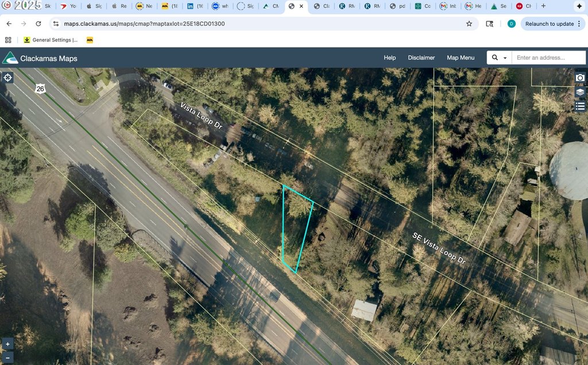Screen dimensions: 588x365
Task: Click the locate-me crosshair map button
Action: pos(8,77)
